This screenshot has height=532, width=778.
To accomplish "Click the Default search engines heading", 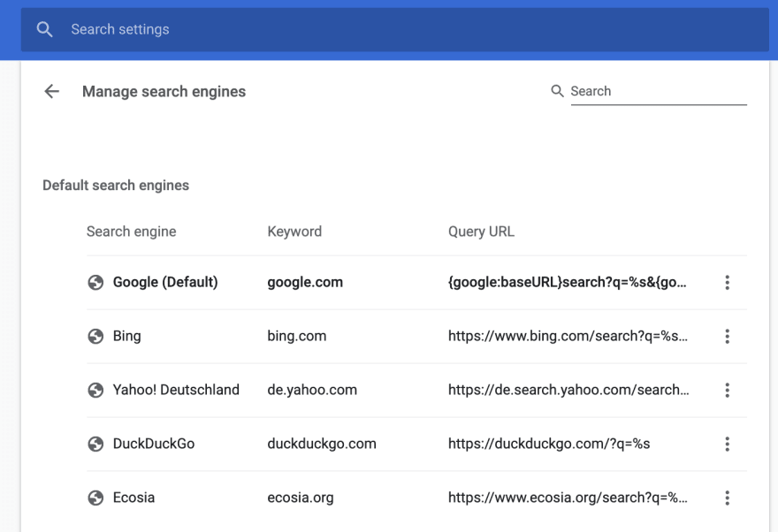I will pos(116,186).
